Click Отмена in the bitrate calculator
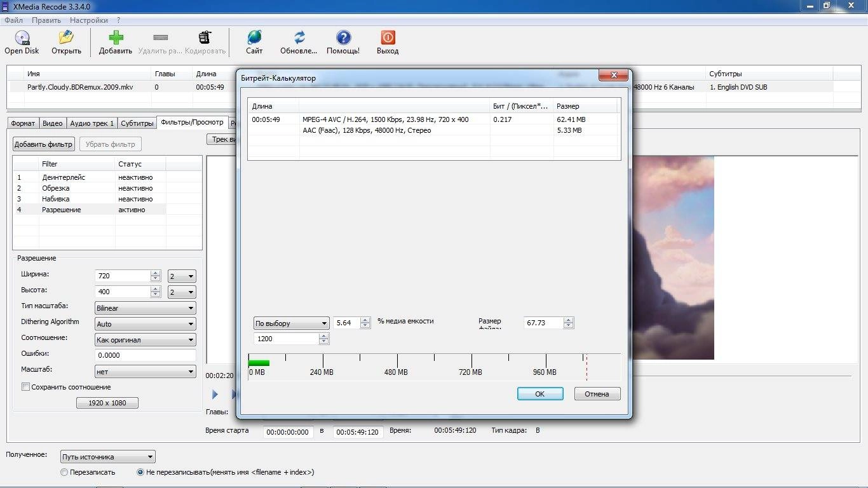 (597, 394)
